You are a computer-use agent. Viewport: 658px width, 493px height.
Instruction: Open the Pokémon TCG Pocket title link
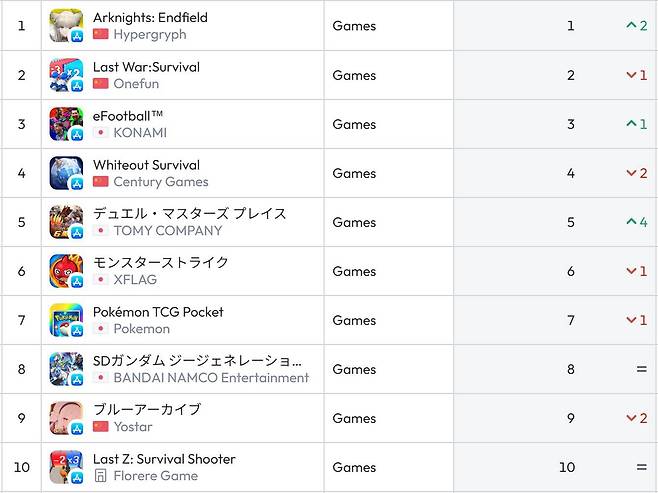(158, 312)
